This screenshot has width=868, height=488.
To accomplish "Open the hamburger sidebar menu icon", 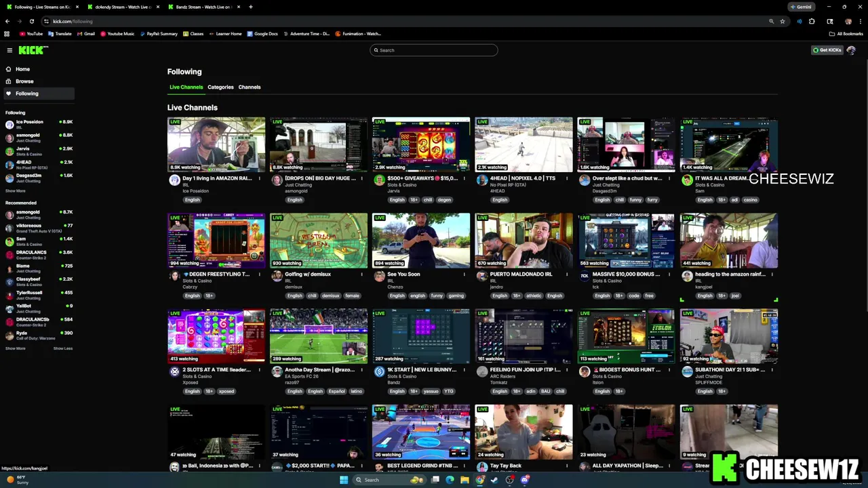I will [9, 50].
